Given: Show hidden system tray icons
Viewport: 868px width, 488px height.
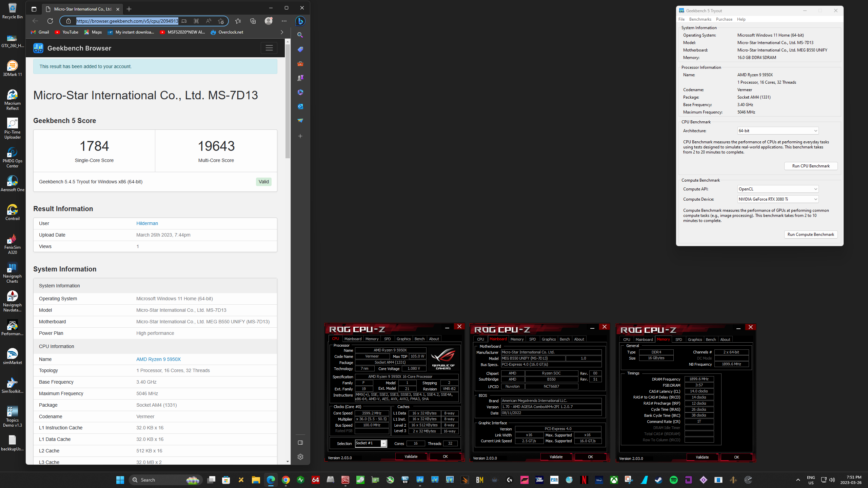Looking at the screenshot, I should (798, 480).
